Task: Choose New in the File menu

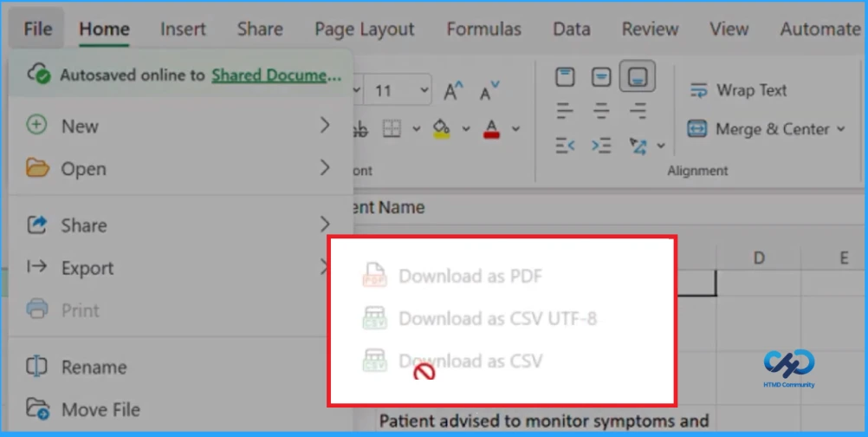Action: (x=180, y=126)
